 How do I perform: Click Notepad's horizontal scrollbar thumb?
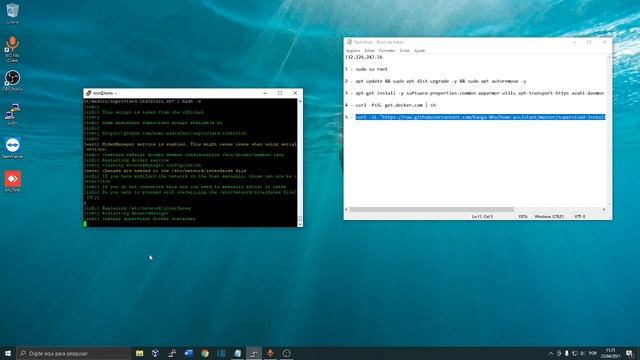(432, 209)
